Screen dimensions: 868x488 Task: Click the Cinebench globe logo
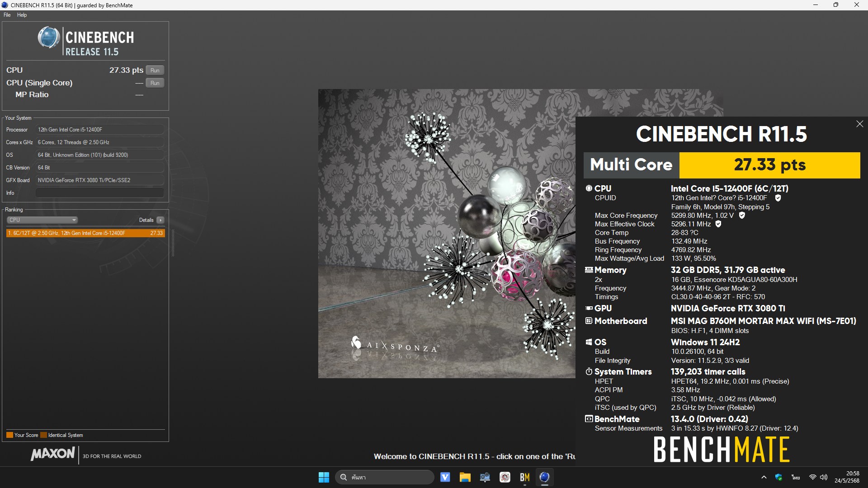48,38
